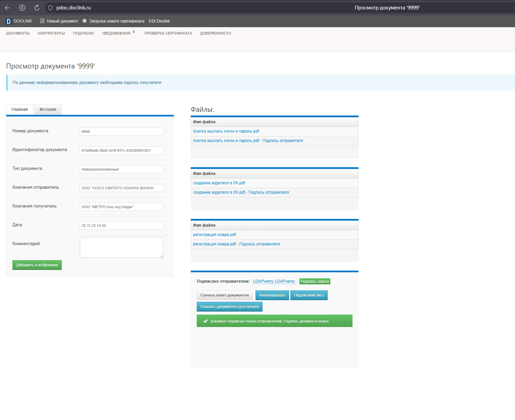Image resolution: width=515 pixels, height=420 pixels.
Task: Open the Yandex browser home icon
Action: (x=22, y=8)
